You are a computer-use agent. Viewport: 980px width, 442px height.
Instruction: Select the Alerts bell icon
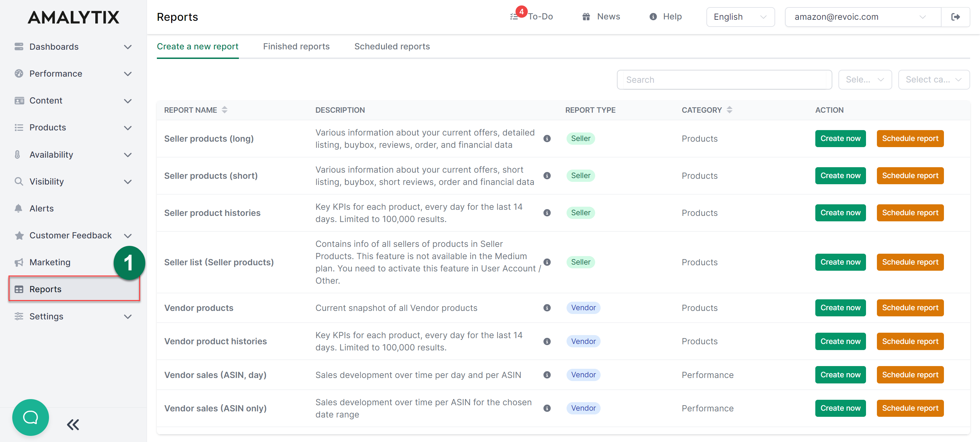pyautogui.click(x=19, y=208)
